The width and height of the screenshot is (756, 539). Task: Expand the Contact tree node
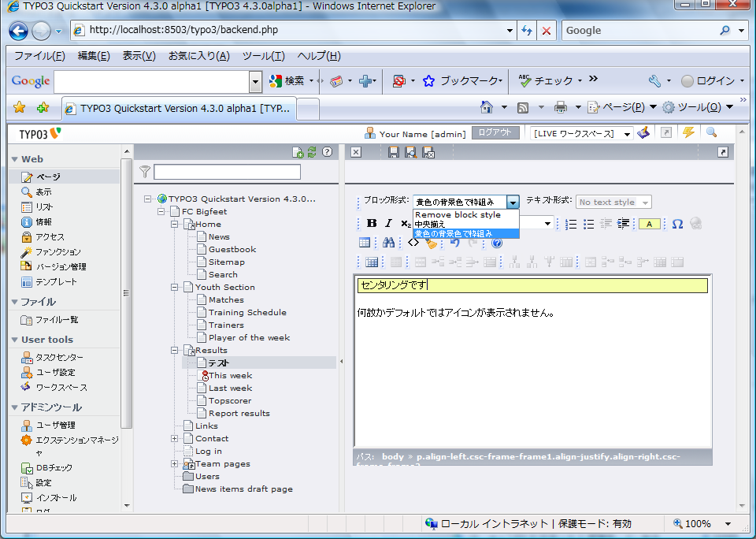175,439
